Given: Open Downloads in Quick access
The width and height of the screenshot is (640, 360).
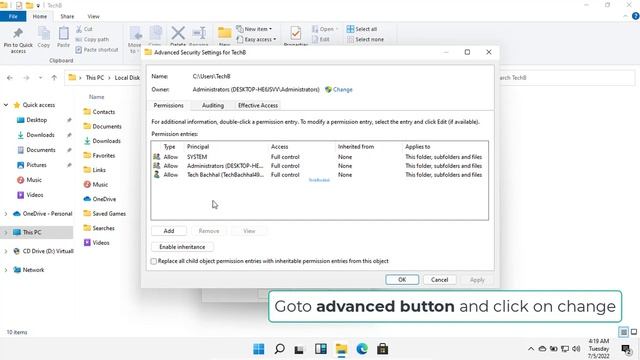Looking at the screenshot, I should click(40, 135).
